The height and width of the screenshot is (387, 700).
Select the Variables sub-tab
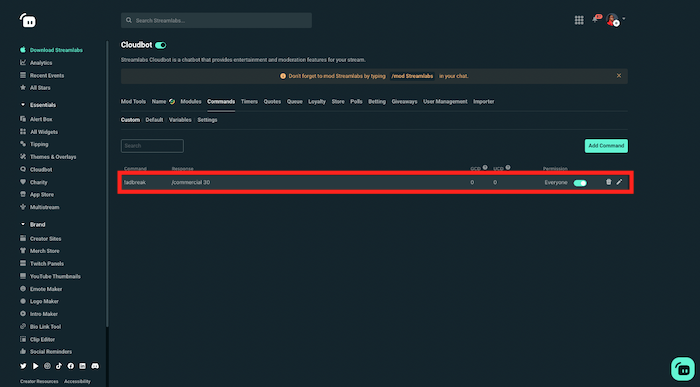[x=180, y=120]
